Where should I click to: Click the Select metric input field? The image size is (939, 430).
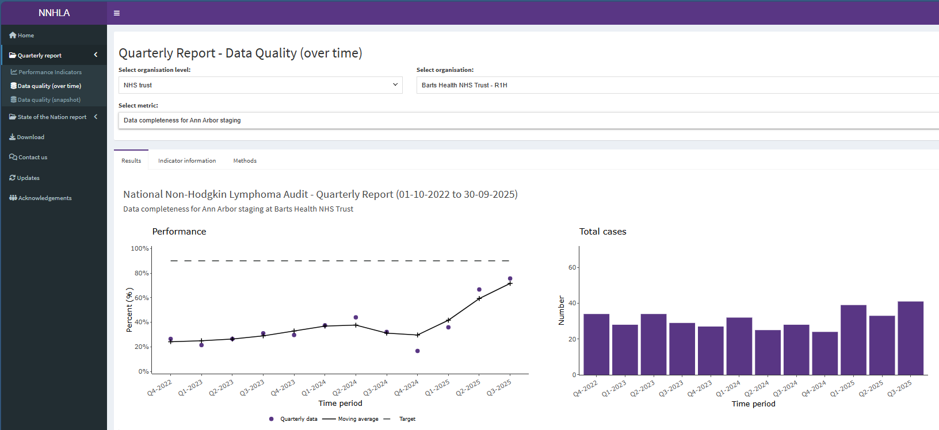pyautogui.click(x=528, y=120)
